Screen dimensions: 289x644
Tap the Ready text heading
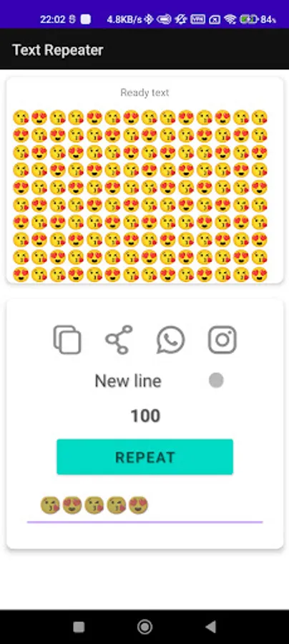pyautogui.click(x=144, y=92)
